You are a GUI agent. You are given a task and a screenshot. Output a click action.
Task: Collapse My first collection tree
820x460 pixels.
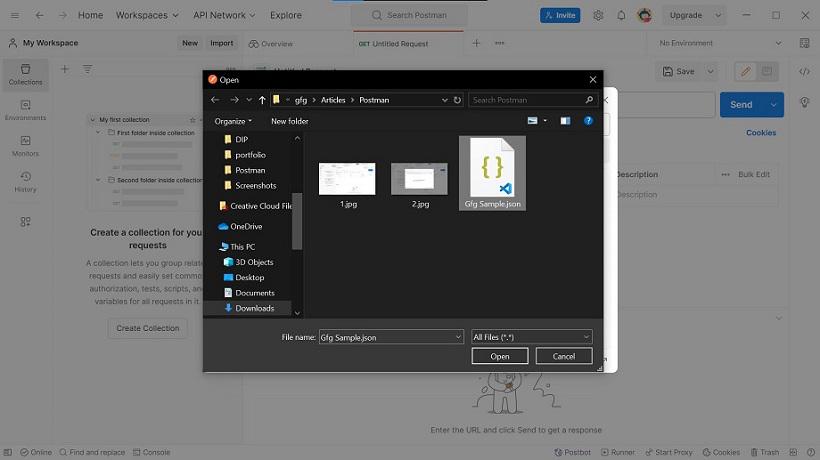tap(93, 120)
